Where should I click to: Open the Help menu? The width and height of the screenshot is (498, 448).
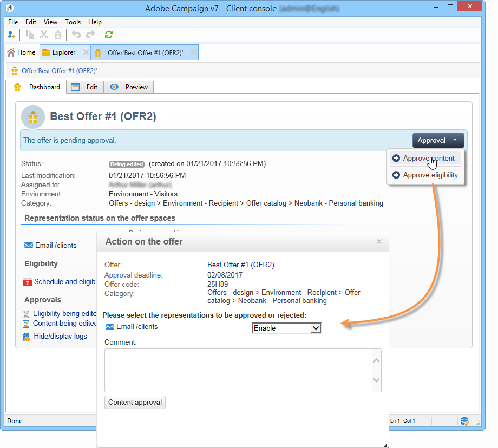(x=95, y=22)
